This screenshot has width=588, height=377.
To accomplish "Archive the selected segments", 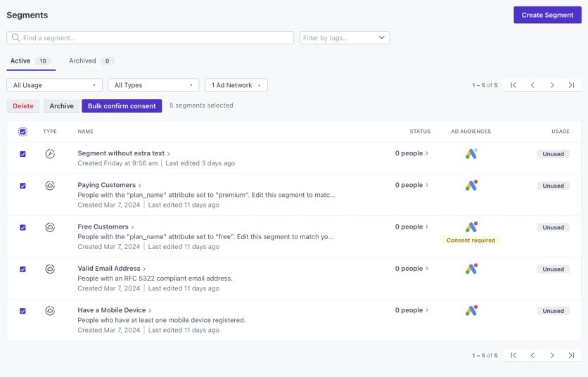I will click(61, 106).
